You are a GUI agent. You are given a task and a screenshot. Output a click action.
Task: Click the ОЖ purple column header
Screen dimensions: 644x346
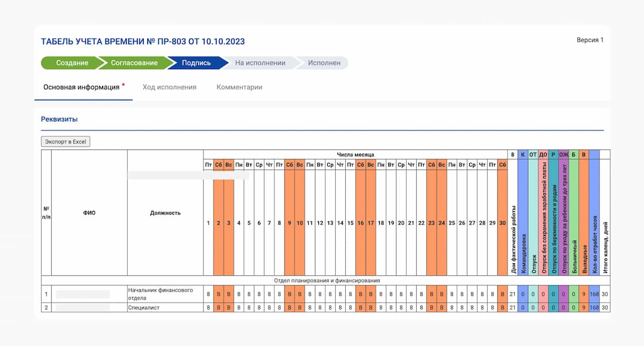coord(563,155)
